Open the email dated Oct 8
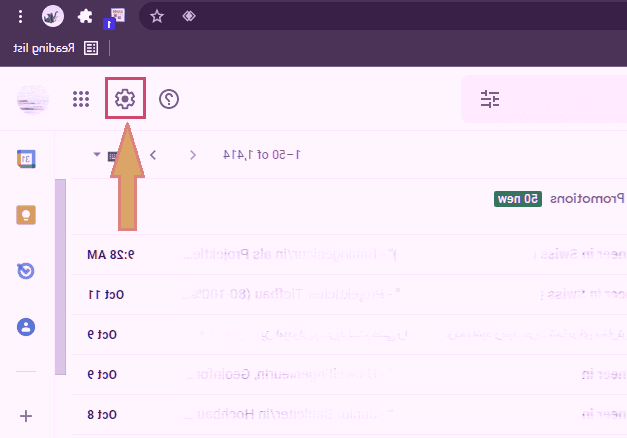The image size is (627, 438). 350,414
